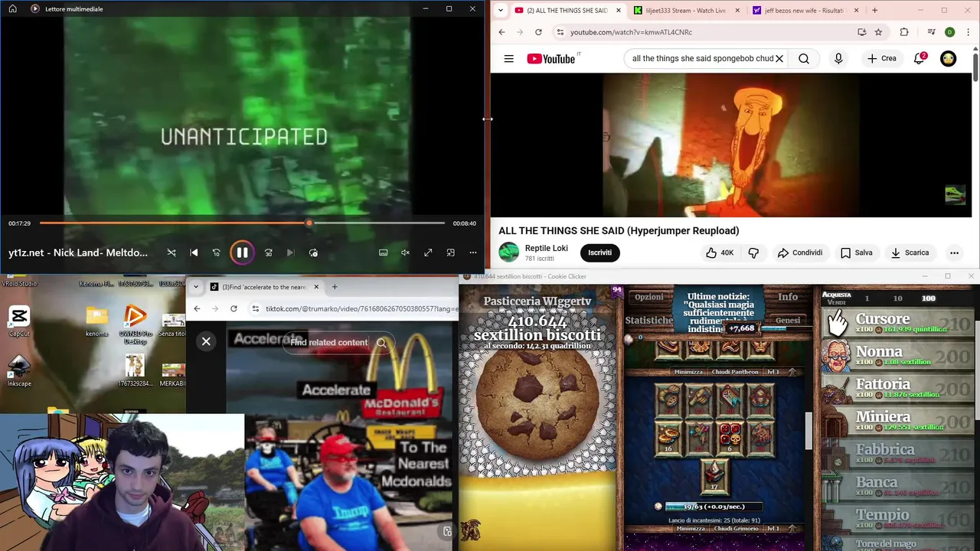The width and height of the screenshot is (980, 551).
Task: Unmute the media player volume
Action: (405, 253)
